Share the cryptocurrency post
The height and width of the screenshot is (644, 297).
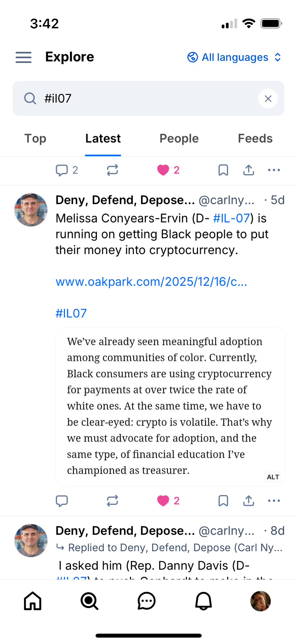[248, 501]
